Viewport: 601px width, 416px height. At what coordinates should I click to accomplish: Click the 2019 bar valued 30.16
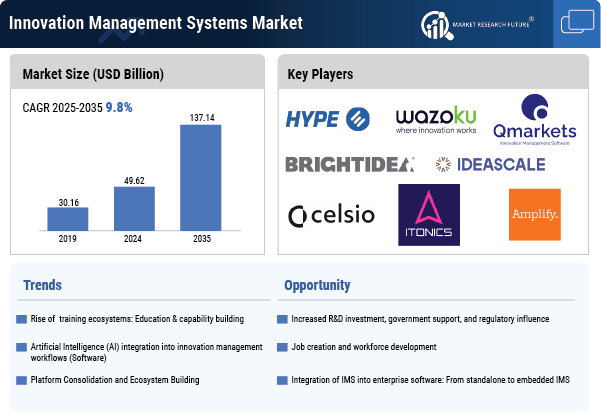67,219
